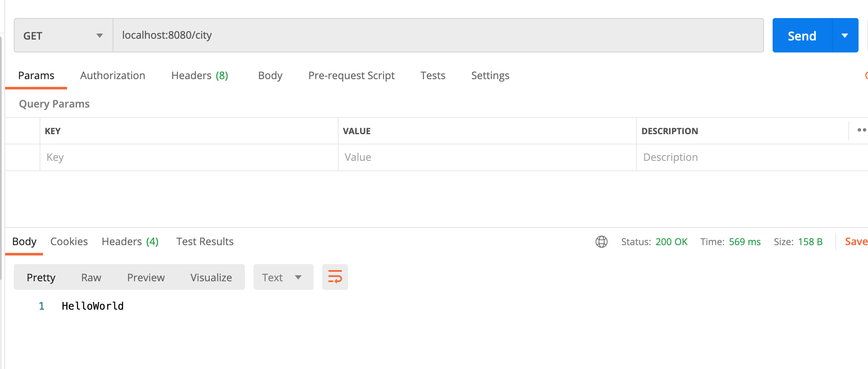
Task: Click the globe network information icon
Action: point(602,242)
